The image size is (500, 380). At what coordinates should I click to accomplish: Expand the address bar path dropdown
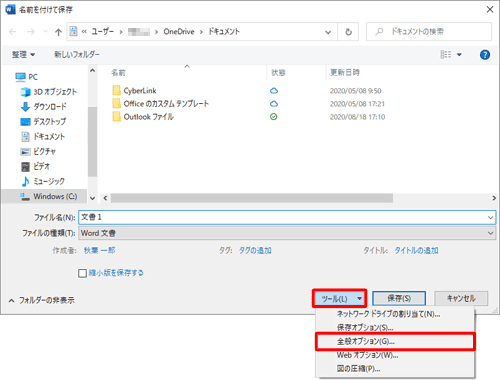point(328,32)
